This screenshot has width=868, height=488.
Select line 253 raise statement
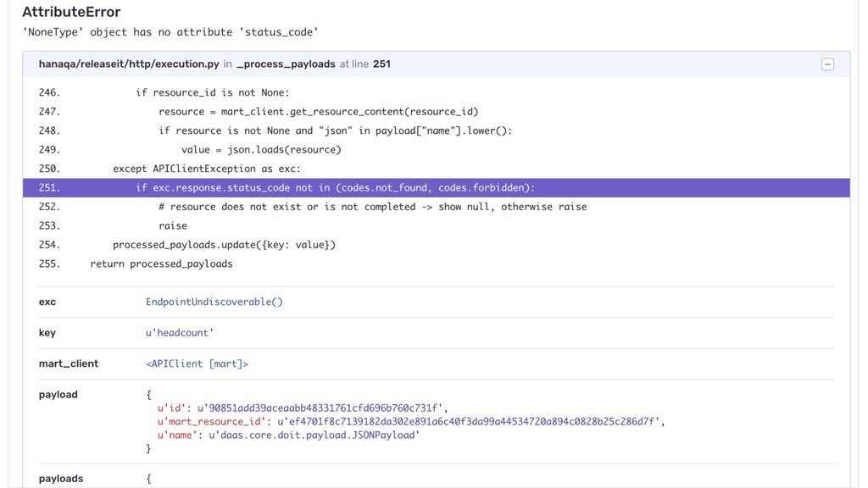[437, 225]
